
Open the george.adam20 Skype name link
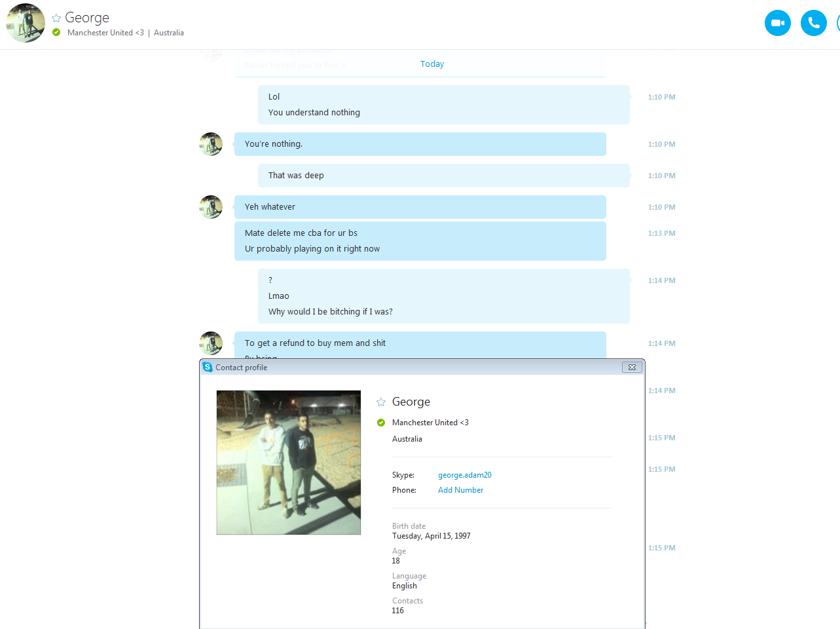tap(465, 475)
